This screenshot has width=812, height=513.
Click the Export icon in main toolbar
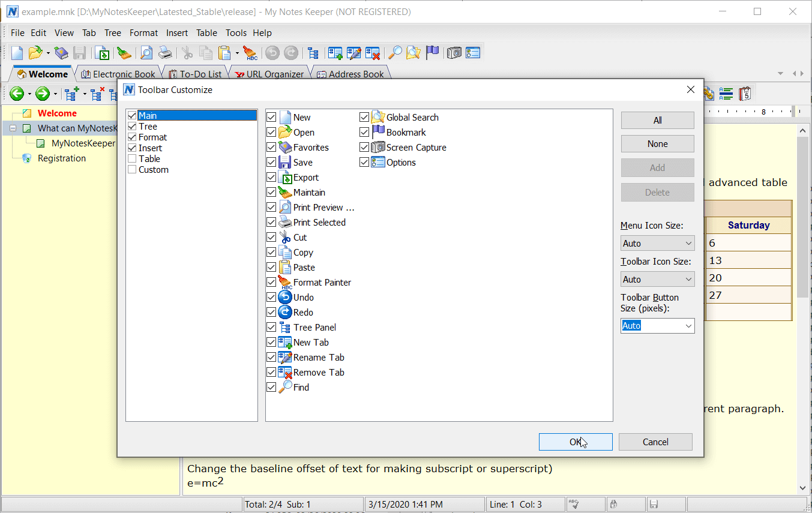(x=103, y=53)
